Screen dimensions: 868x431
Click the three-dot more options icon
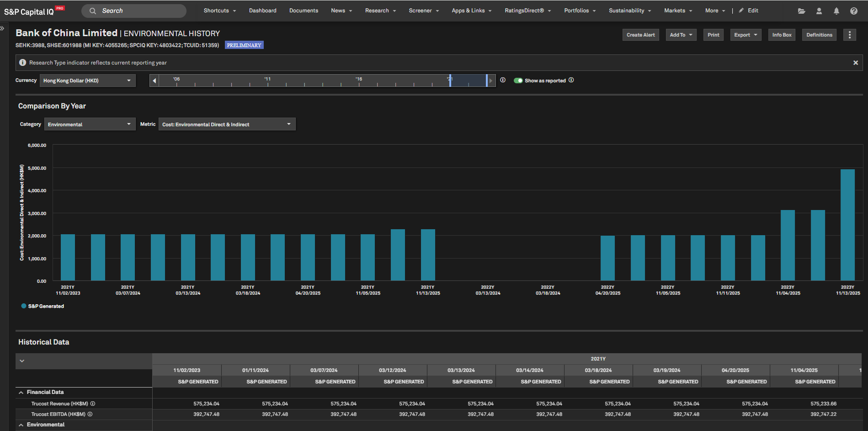point(849,35)
